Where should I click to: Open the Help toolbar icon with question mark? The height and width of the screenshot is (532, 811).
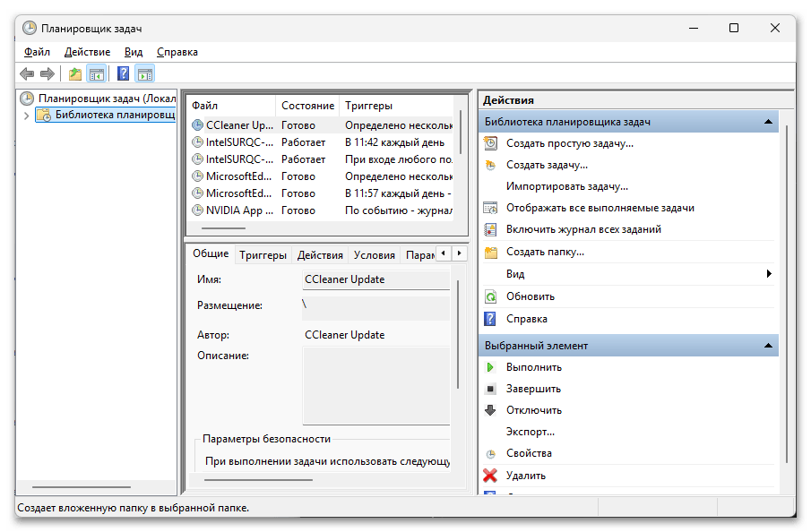coord(123,74)
